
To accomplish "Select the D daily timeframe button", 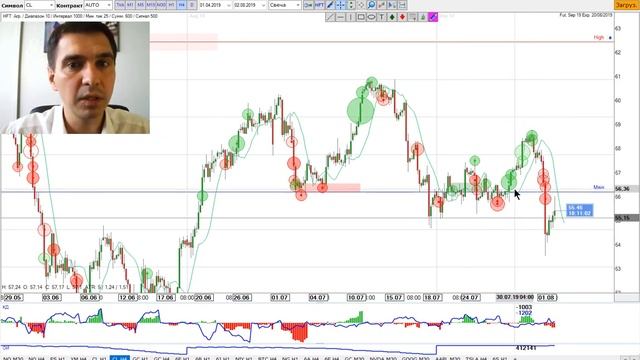I will [x=192, y=5].
